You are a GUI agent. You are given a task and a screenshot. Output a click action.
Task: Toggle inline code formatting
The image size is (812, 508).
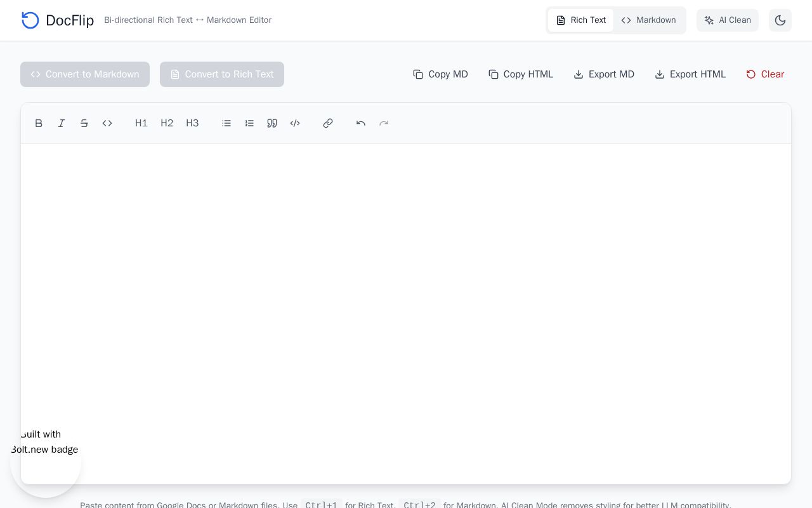[x=107, y=123]
